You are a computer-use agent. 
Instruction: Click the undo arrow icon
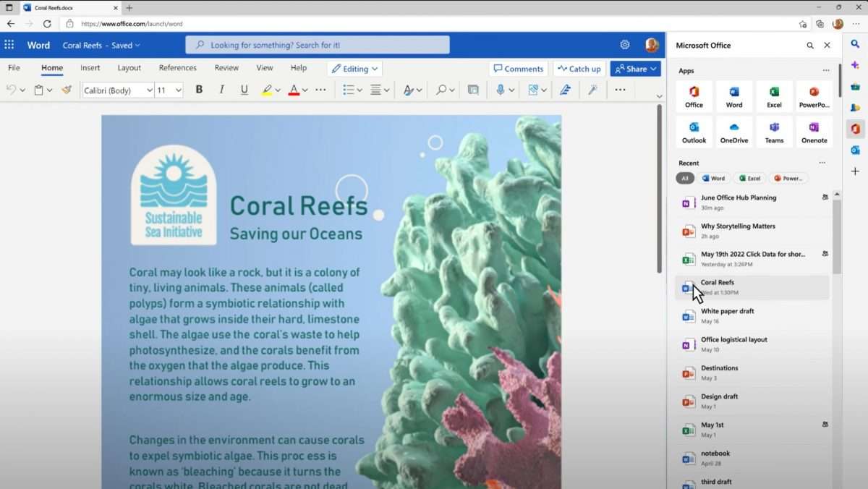[x=11, y=90]
